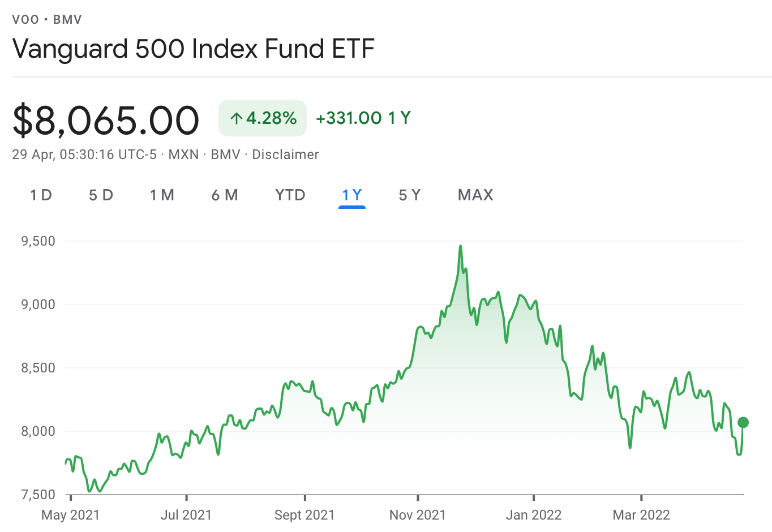Switch to the 5 D time range

point(100,195)
